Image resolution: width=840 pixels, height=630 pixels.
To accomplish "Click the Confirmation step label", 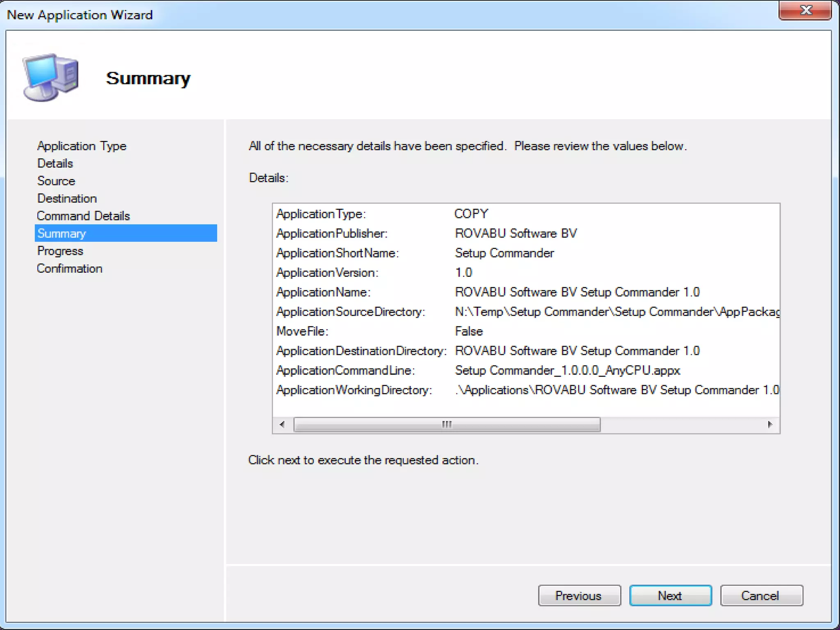I will tap(69, 269).
